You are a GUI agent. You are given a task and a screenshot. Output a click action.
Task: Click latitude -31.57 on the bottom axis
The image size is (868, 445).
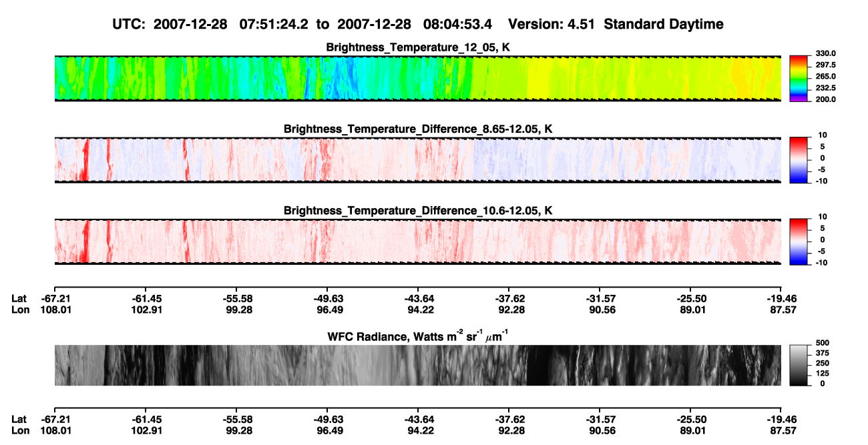point(601,419)
